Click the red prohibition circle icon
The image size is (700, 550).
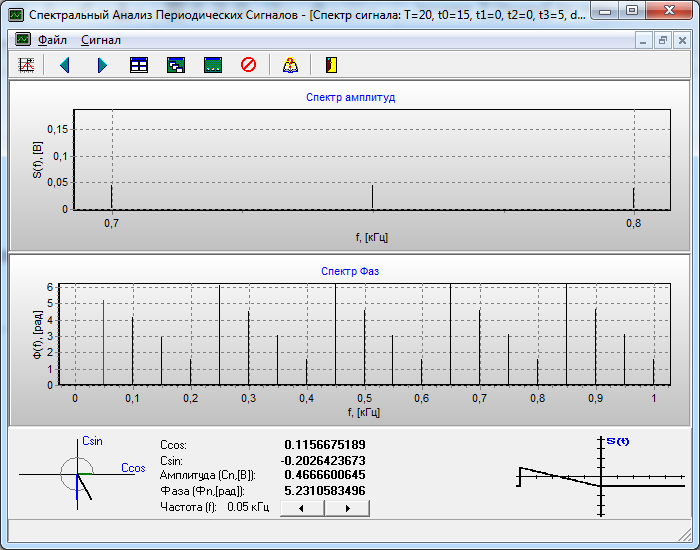coord(248,65)
